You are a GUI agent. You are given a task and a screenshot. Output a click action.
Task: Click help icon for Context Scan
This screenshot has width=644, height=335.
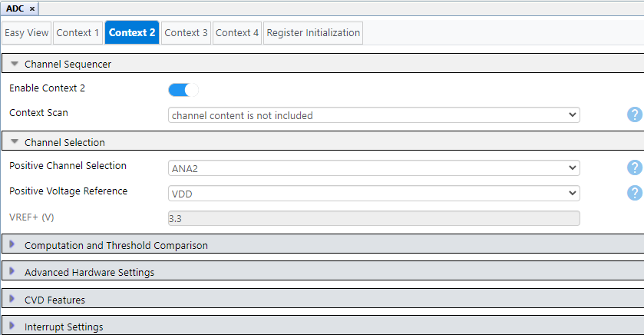point(634,115)
